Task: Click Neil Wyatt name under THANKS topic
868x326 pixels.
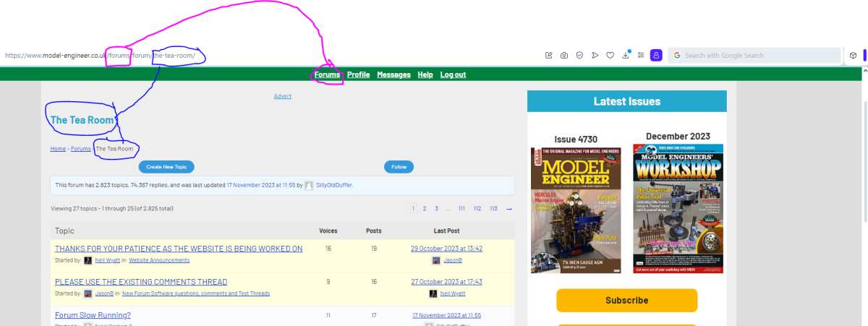Action: pos(106,260)
